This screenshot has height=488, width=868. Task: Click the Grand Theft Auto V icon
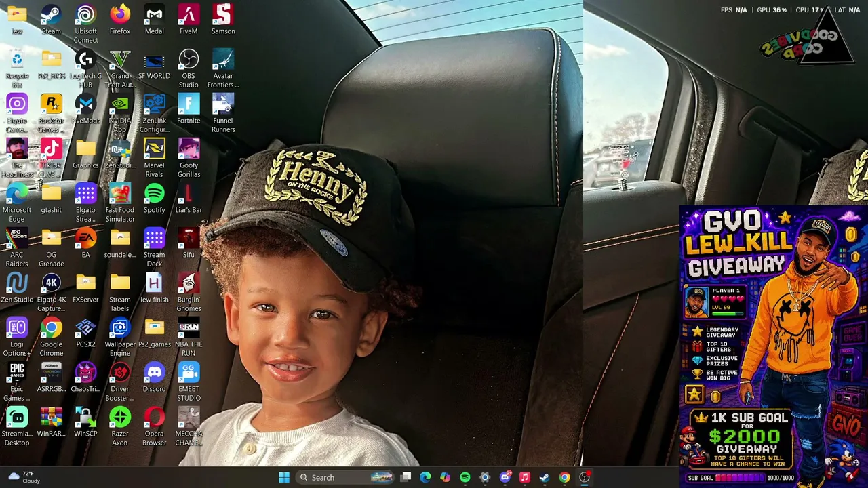click(x=120, y=69)
